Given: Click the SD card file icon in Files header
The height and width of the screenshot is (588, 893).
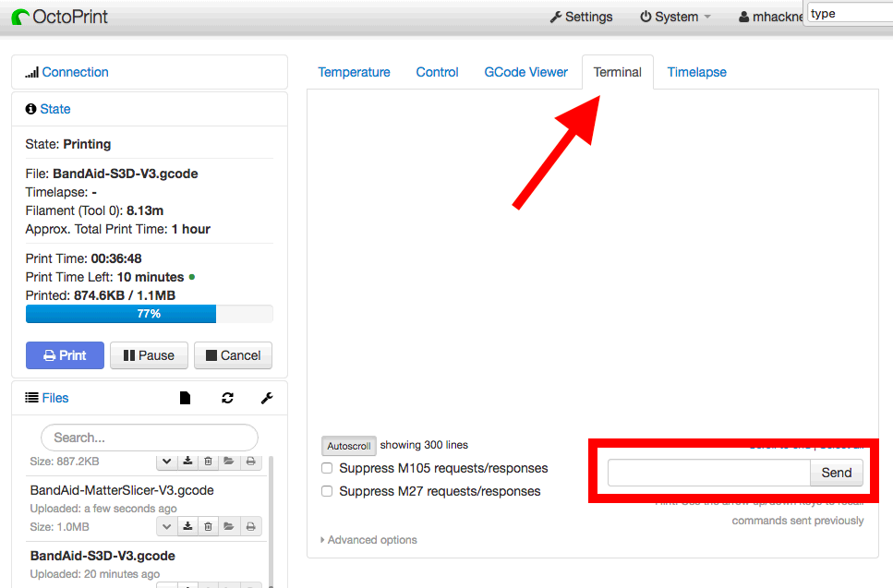Looking at the screenshot, I should (185, 398).
